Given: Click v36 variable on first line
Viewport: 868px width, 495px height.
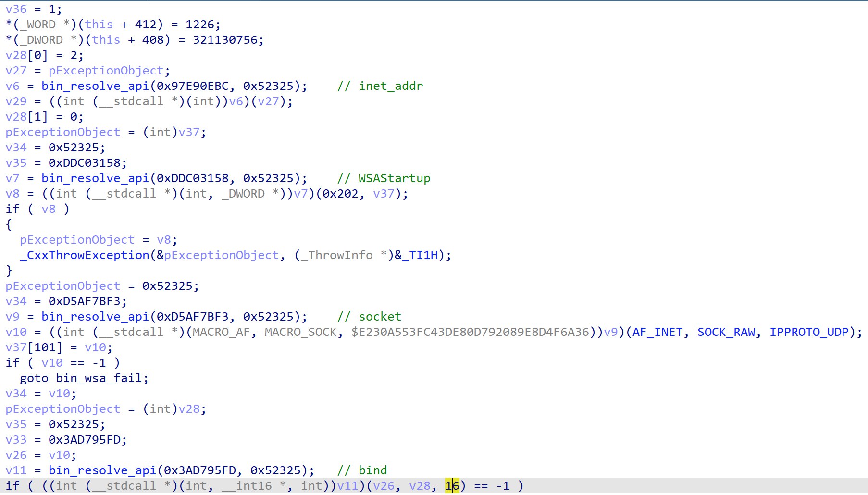Looking at the screenshot, I should point(16,9).
